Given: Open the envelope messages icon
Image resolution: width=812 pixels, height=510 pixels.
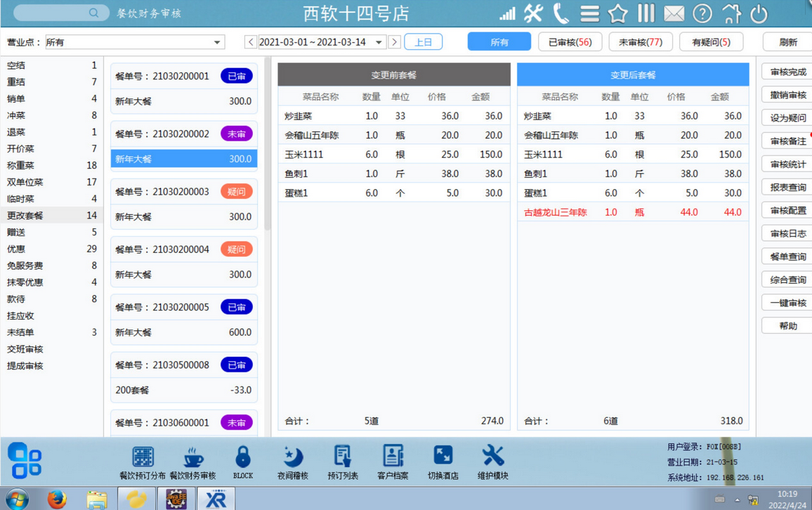Looking at the screenshot, I should click(x=674, y=14).
